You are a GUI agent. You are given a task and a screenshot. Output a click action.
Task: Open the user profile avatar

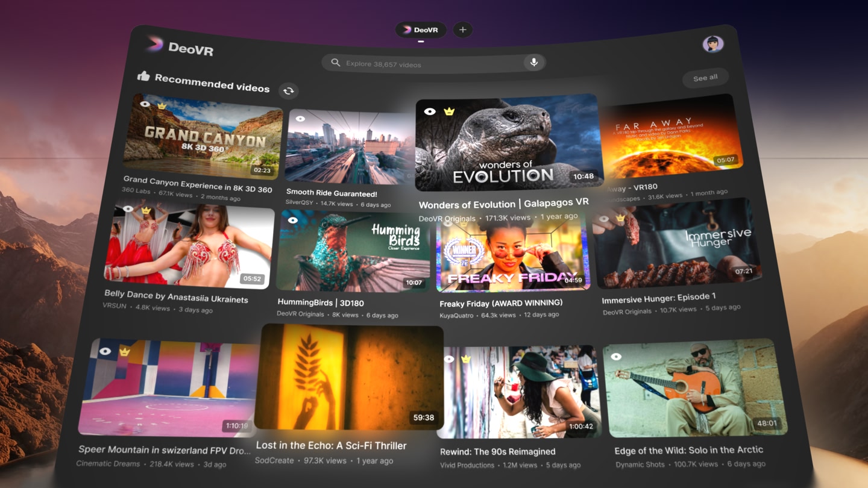point(713,44)
